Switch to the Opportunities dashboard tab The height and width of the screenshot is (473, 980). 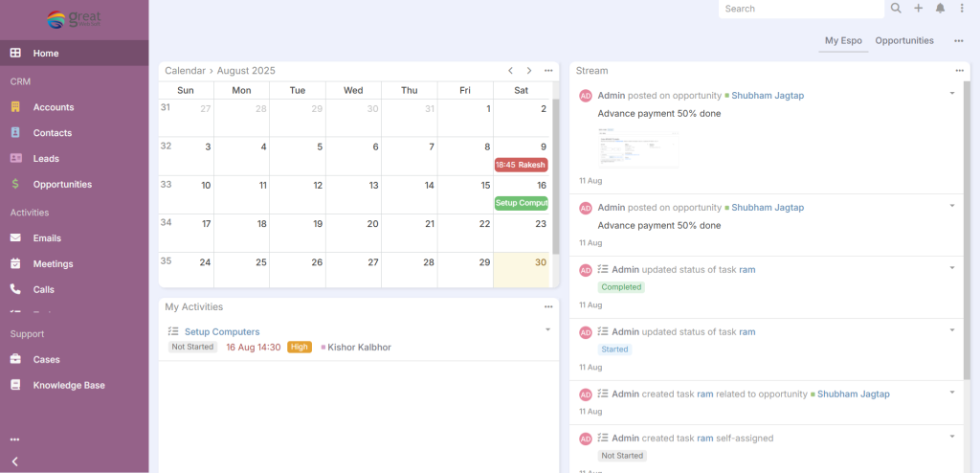pyautogui.click(x=904, y=41)
